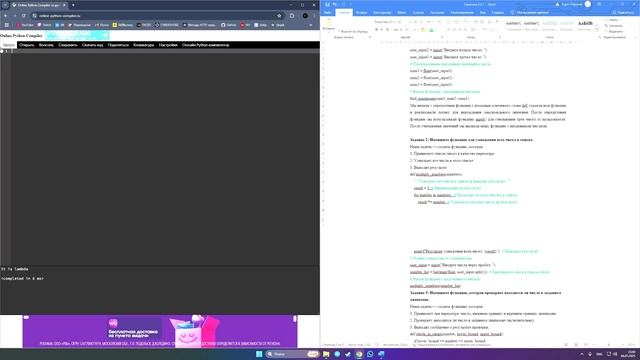
Task: Close the purple ad banner
Action: coord(295,319)
